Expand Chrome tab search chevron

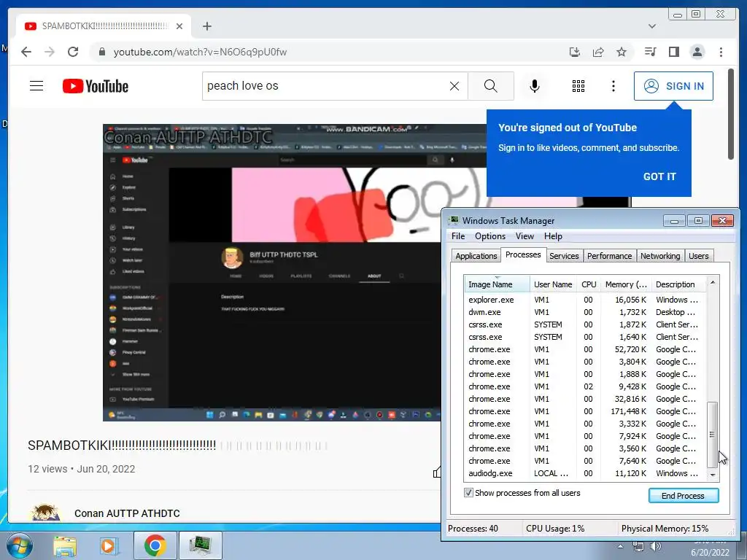click(652, 26)
